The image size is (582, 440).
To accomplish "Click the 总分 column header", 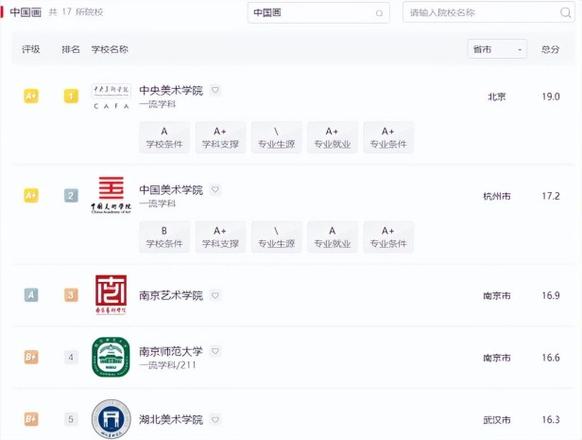I will (x=550, y=49).
